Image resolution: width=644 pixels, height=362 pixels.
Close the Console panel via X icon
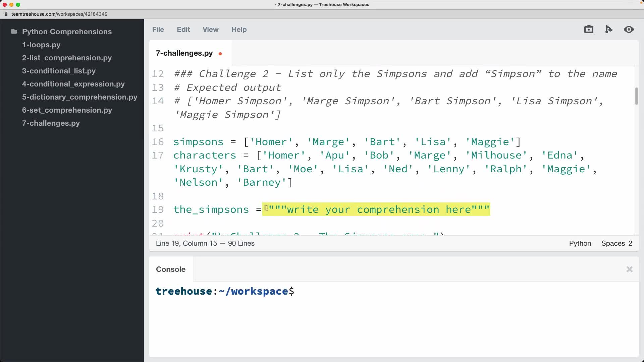[630, 269]
